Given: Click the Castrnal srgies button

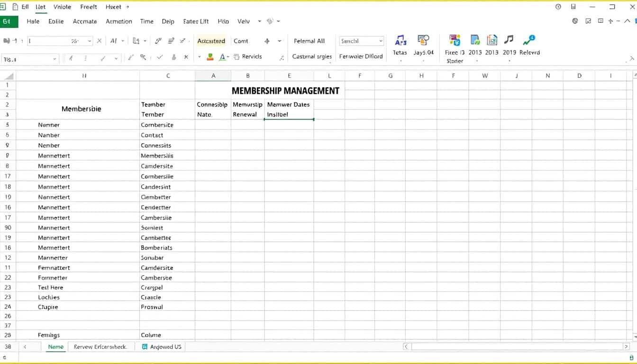Looking at the screenshot, I should [312, 56].
